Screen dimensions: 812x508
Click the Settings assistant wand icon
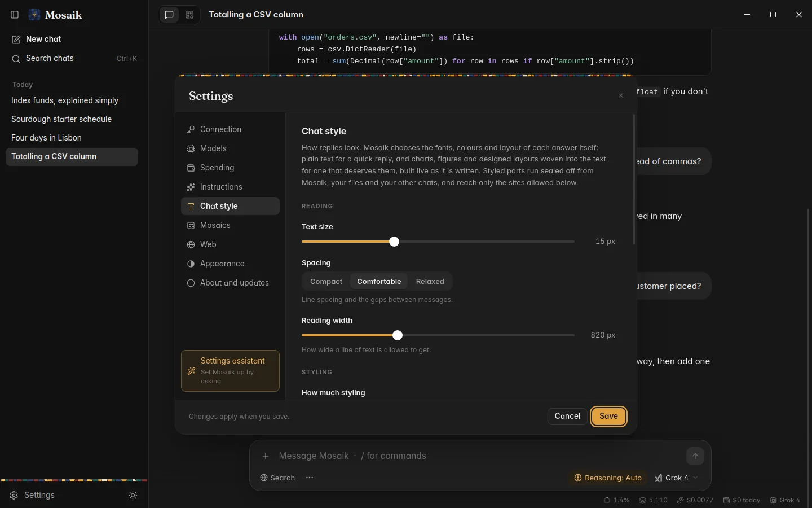tap(192, 371)
